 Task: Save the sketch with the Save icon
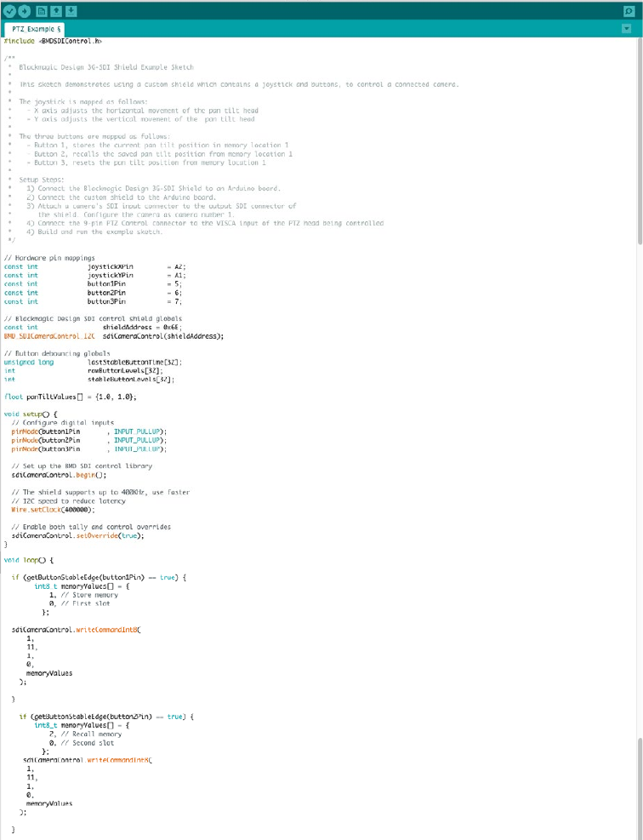71,11
